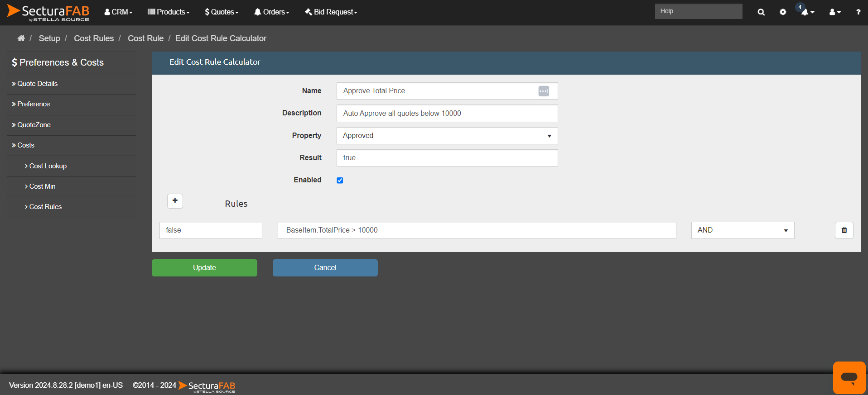Open the Products menu
Viewport: 868px width, 395px height.
pyautogui.click(x=169, y=12)
